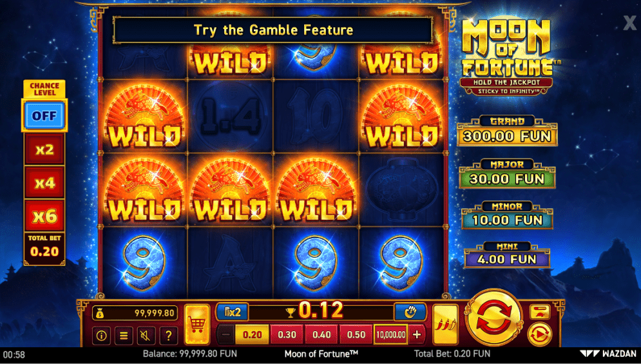Decrease bet with the minus button

click(225, 334)
